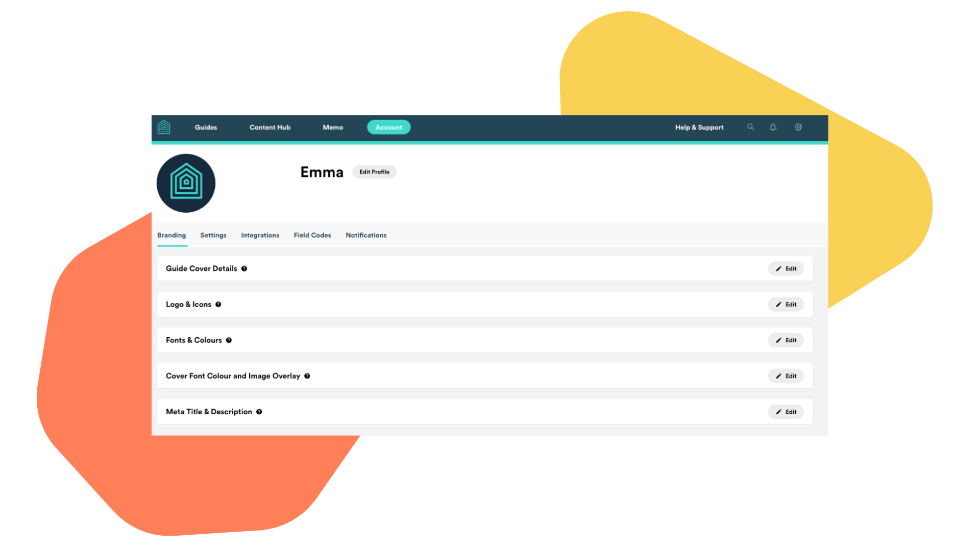Edit the Fonts & Colours section

point(786,340)
